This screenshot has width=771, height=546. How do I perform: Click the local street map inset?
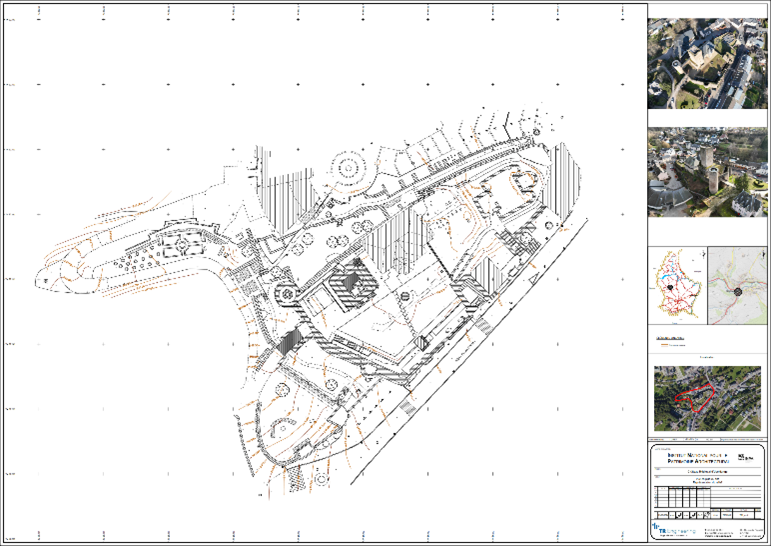(737, 287)
